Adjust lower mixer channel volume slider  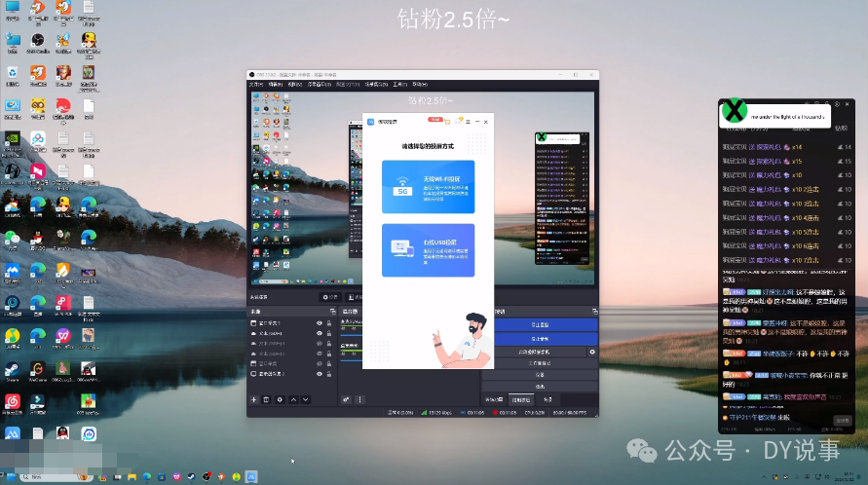[x=351, y=361]
